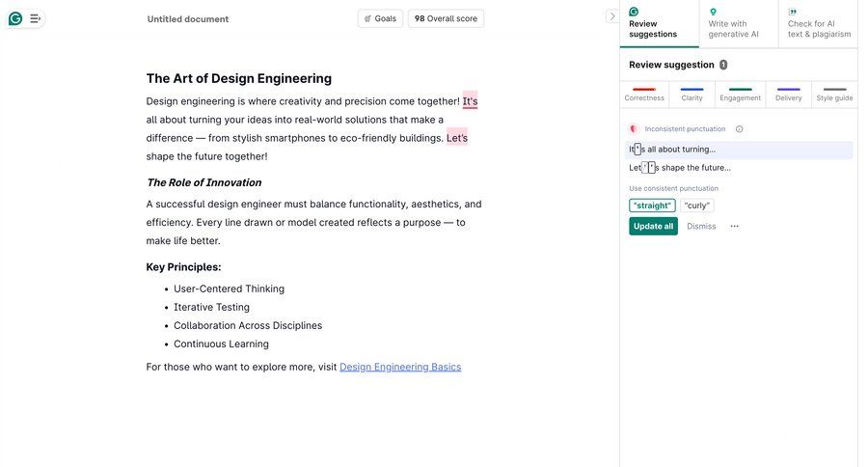
Task: Click the bullet "Iterative Testing"
Action: 211,307
